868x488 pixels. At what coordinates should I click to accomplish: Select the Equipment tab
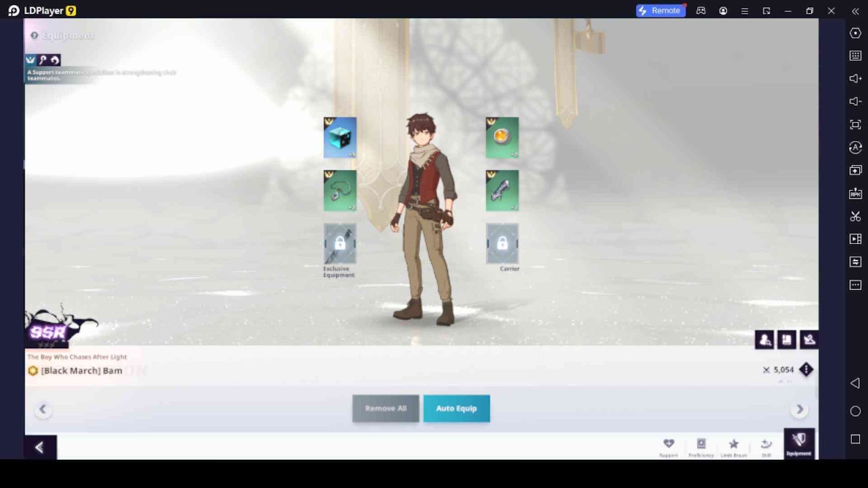(x=799, y=444)
